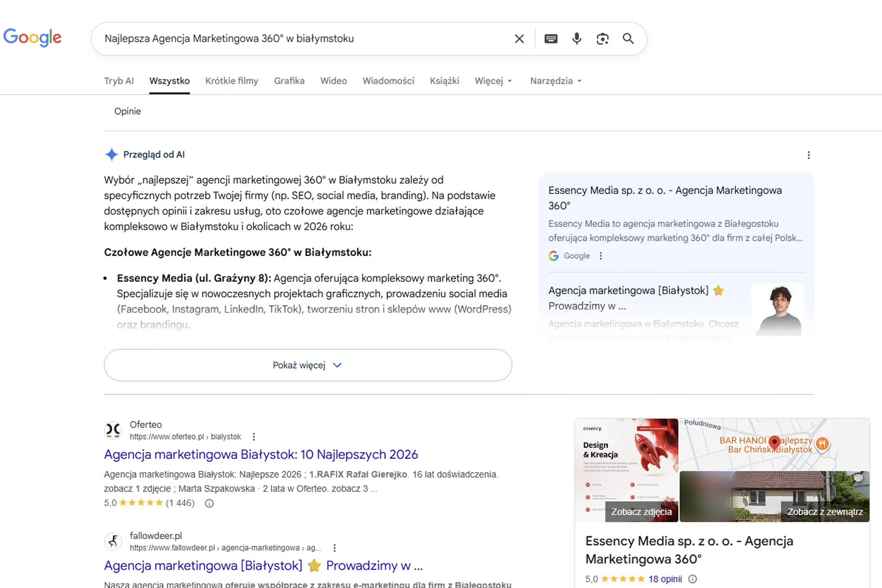This screenshot has height=588, width=882.
Task: Open the Zobacz zdjęcia photo gallery
Action: (x=641, y=512)
